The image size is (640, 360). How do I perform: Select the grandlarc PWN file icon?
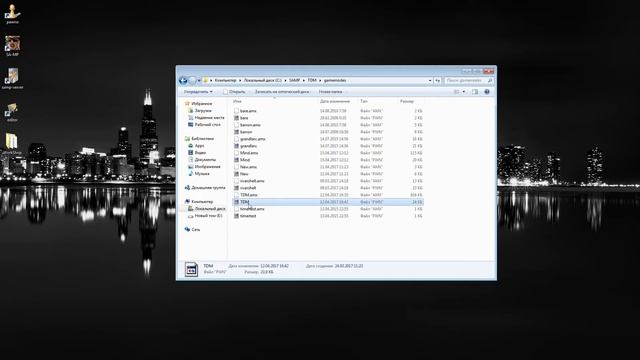click(236, 146)
